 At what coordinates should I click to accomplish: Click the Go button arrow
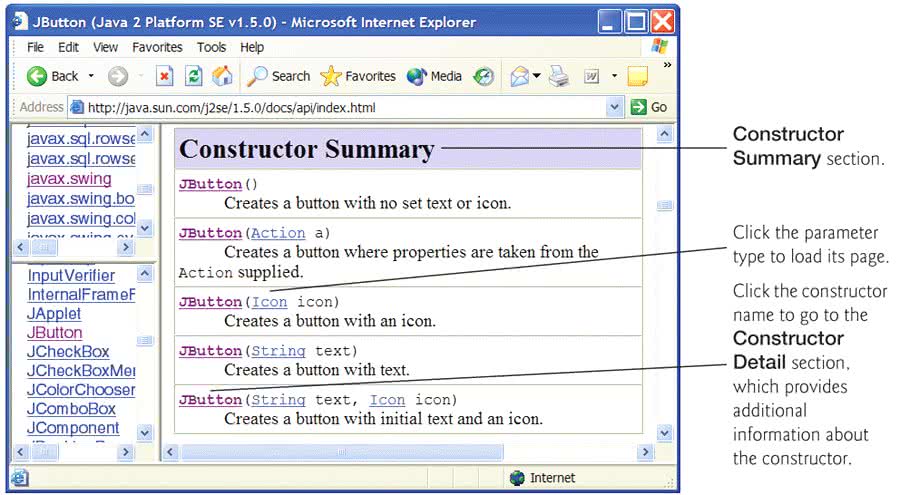click(x=638, y=107)
